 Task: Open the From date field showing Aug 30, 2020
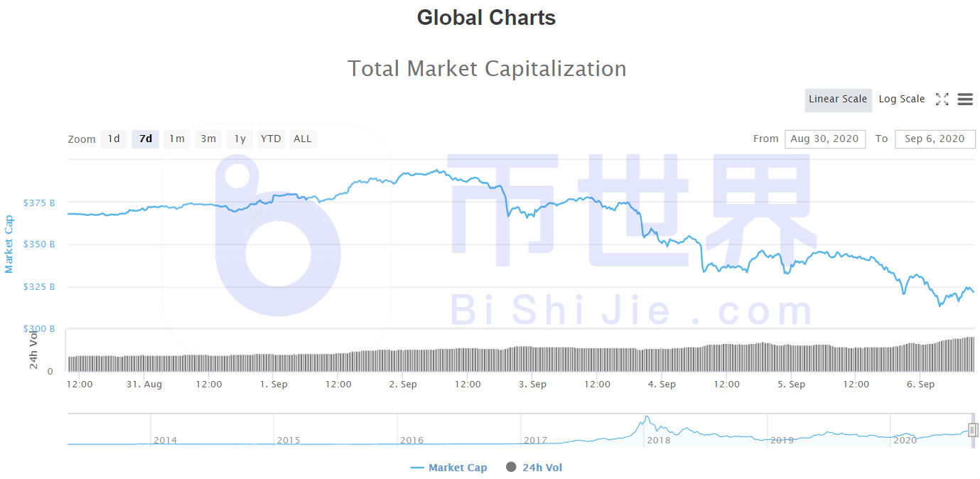coord(824,139)
